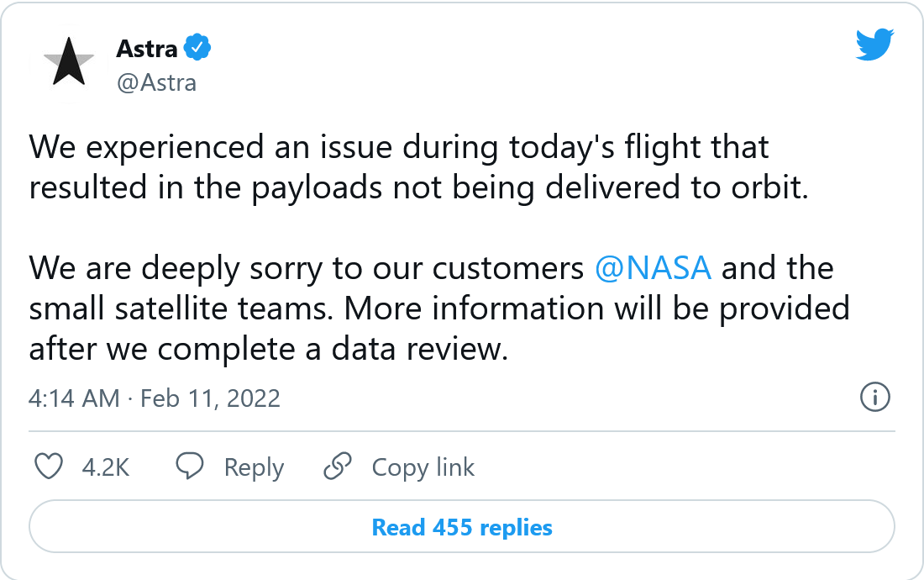This screenshot has width=924, height=580.
Task: Click the Feb 11, 2022 date
Action: pyautogui.click(x=210, y=398)
